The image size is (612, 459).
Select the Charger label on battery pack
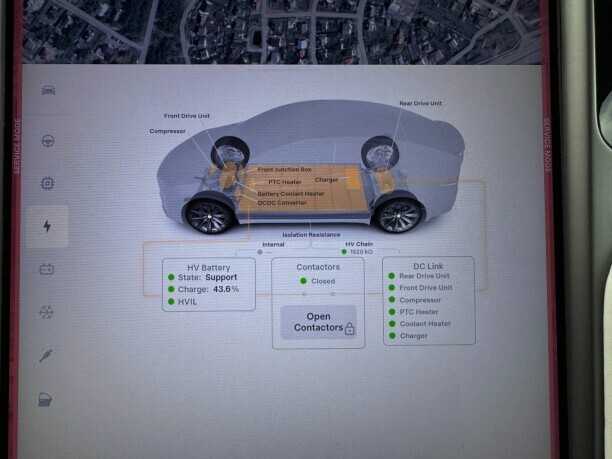[x=326, y=180]
